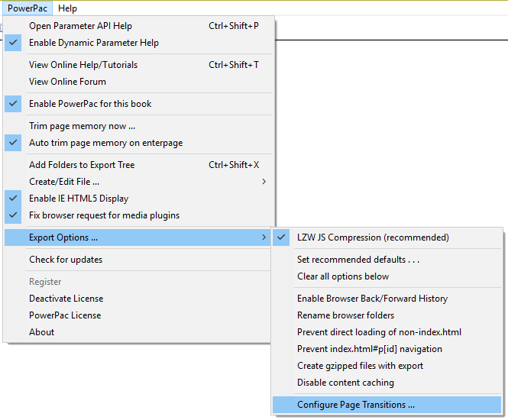
Task: Toggle Enable Dynamic Parameter Help
Action: [138, 43]
